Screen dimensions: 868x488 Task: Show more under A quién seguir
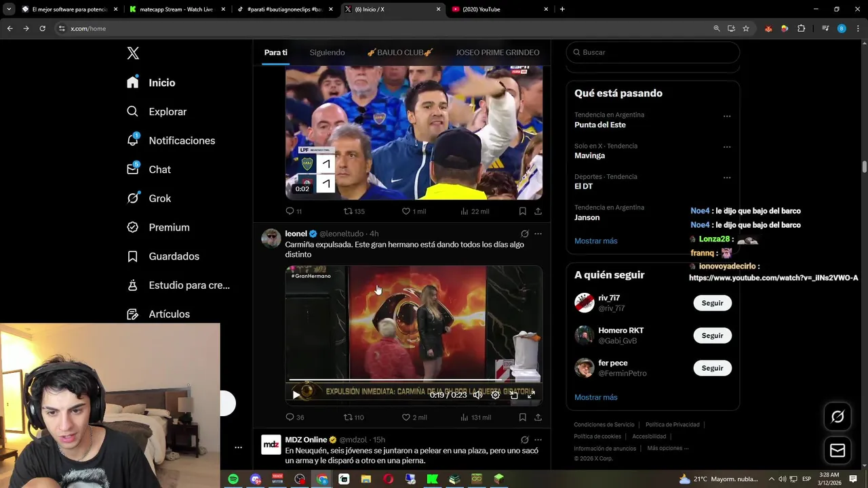[x=596, y=397]
